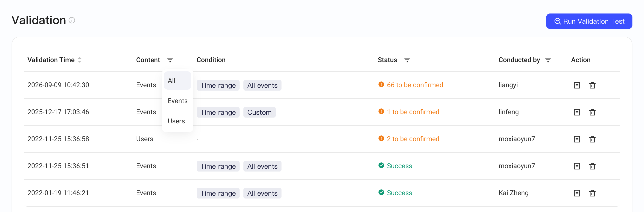Open the Status column filter icon
The width and height of the screenshot is (644, 212).
pyautogui.click(x=407, y=60)
